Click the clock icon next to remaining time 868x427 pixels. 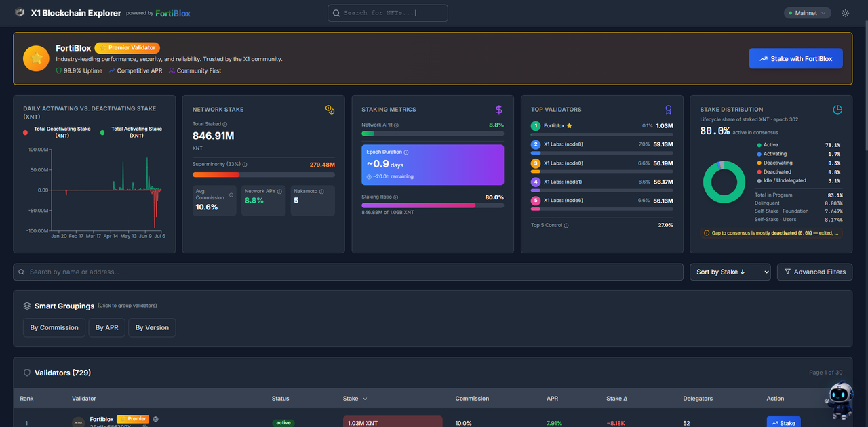[x=369, y=177]
